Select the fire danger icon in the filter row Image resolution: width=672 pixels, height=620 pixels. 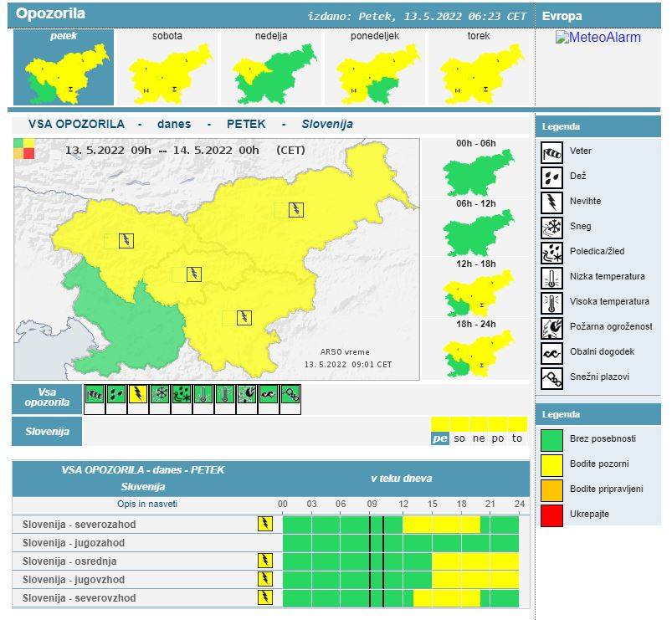(247, 395)
